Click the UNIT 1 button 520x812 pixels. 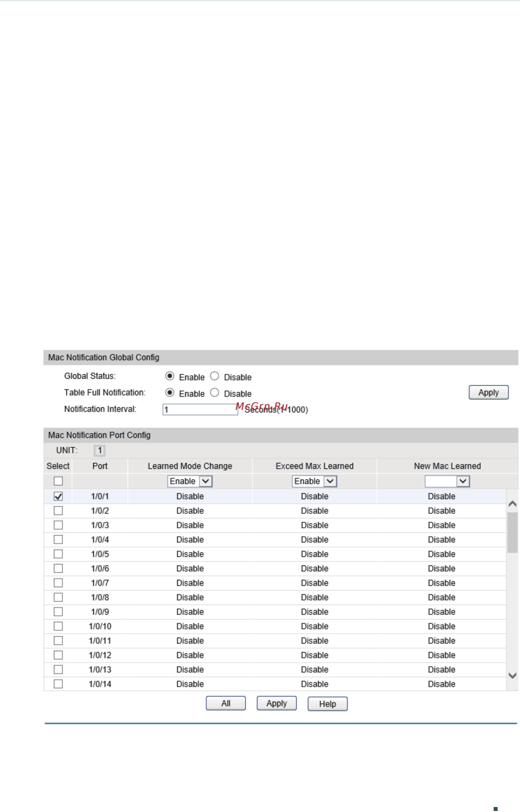point(100,451)
